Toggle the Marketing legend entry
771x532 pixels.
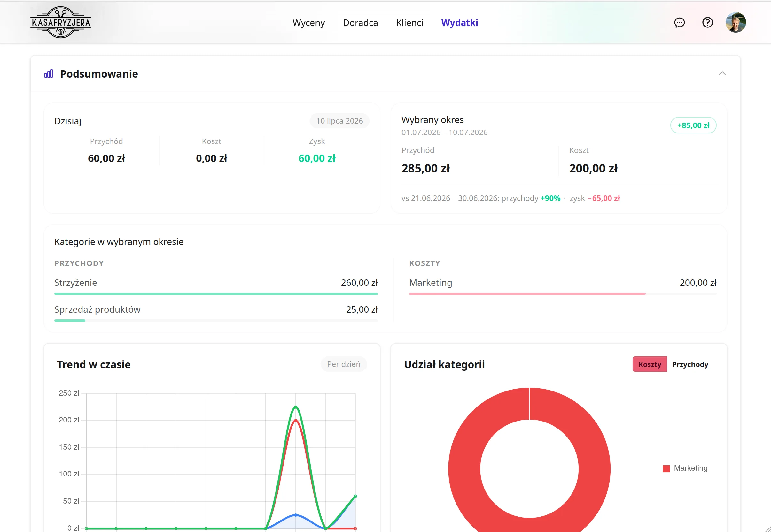coord(685,468)
